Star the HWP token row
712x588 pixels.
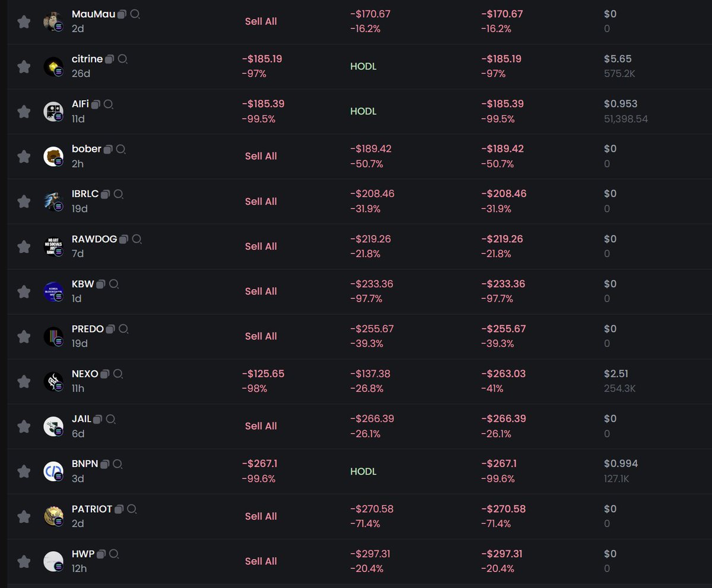point(24,561)
